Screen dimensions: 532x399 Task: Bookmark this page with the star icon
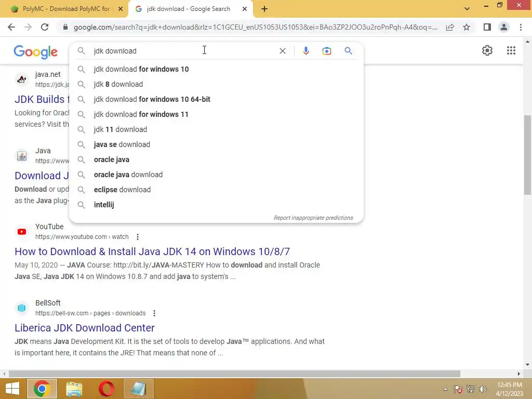[x=467, y=27]
